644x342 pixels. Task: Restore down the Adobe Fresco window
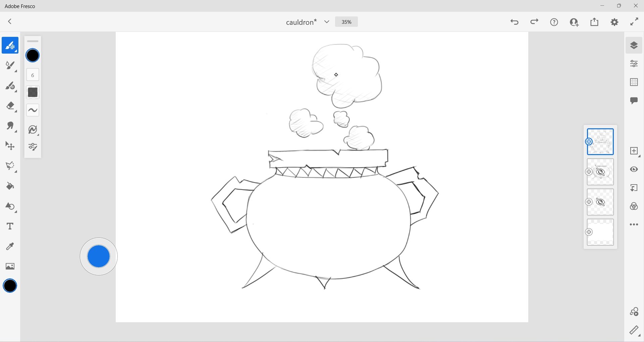619,6
